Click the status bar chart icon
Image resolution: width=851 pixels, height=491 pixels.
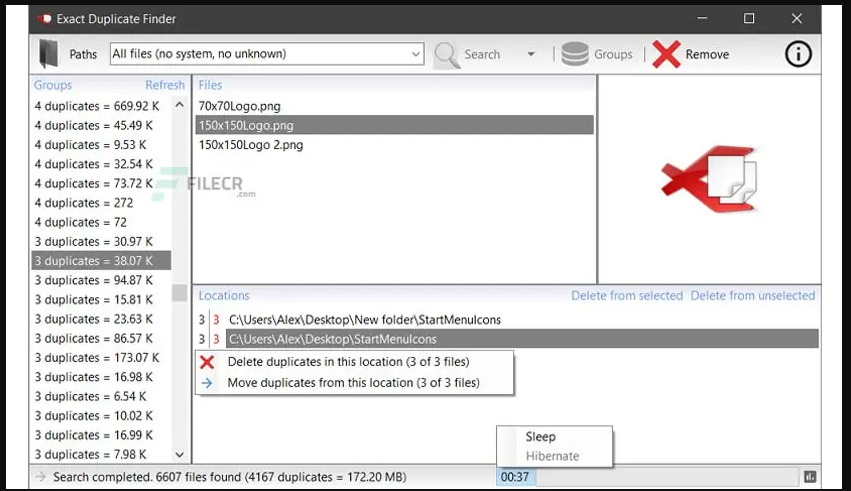[810, 477]
